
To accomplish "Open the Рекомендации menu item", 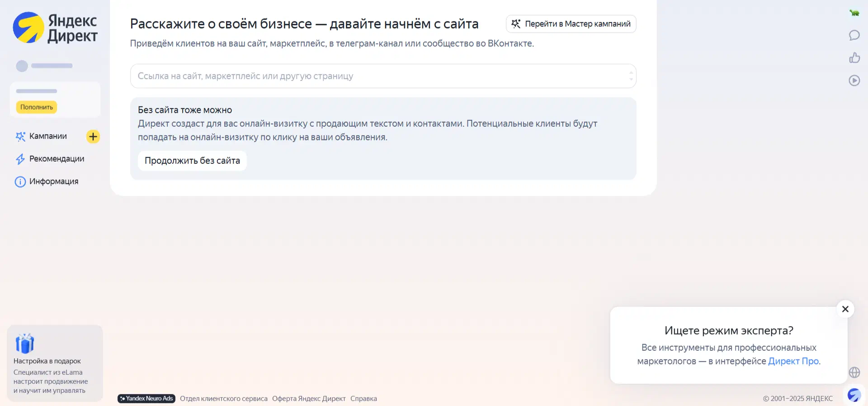I will click(57, 159).
